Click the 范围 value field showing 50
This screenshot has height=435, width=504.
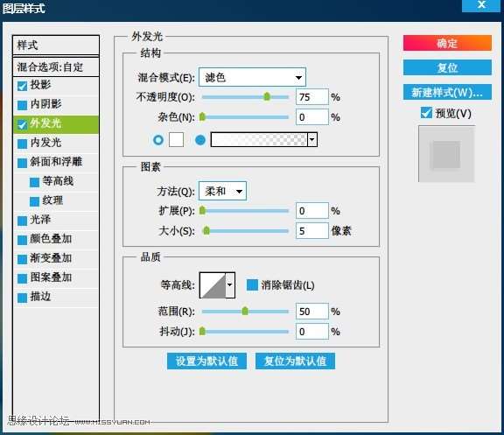pos(312,312)
